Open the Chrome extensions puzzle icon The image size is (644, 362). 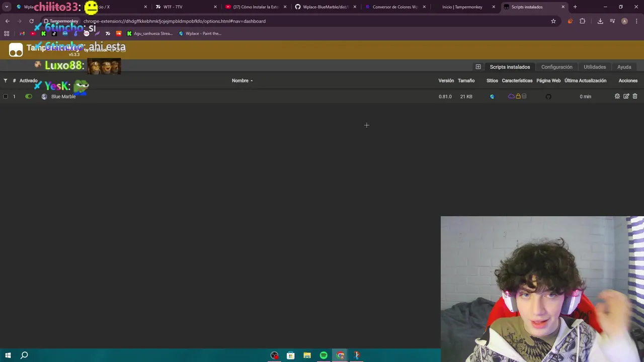pyautogui.click(x=583, y=21)
